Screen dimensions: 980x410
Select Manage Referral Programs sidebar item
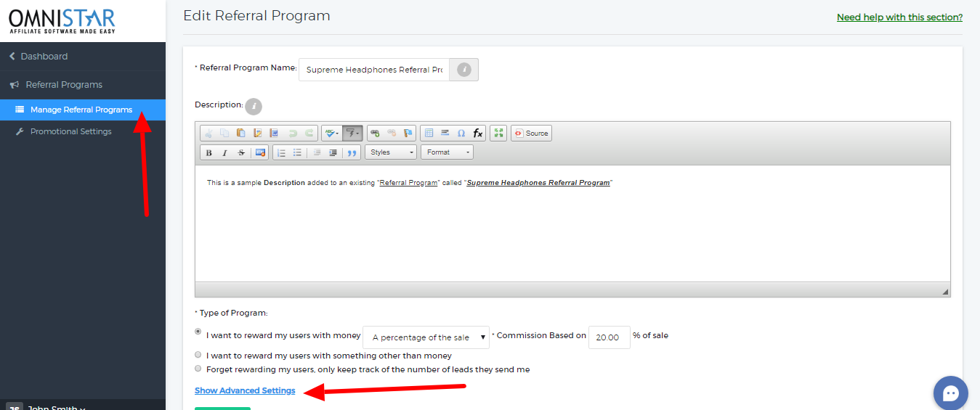[83, 110]
